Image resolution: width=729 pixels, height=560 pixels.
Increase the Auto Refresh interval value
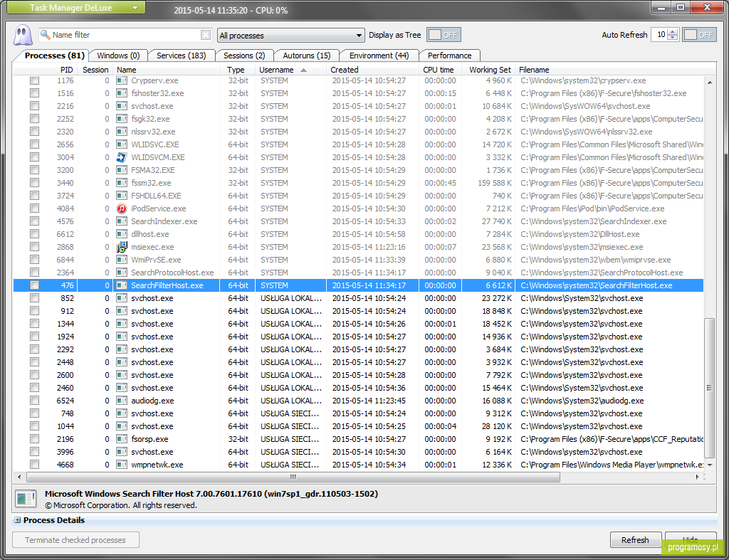click(673, 32)
